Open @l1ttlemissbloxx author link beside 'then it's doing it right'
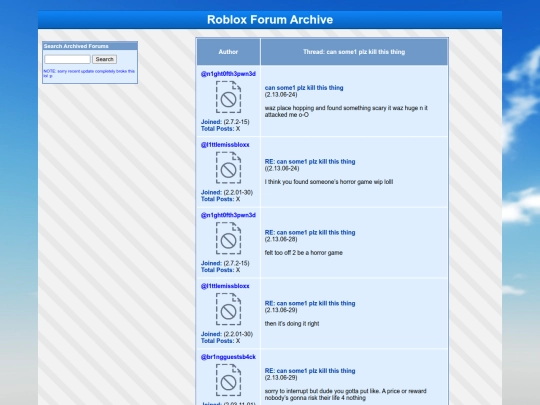 (x=225, y=286)
